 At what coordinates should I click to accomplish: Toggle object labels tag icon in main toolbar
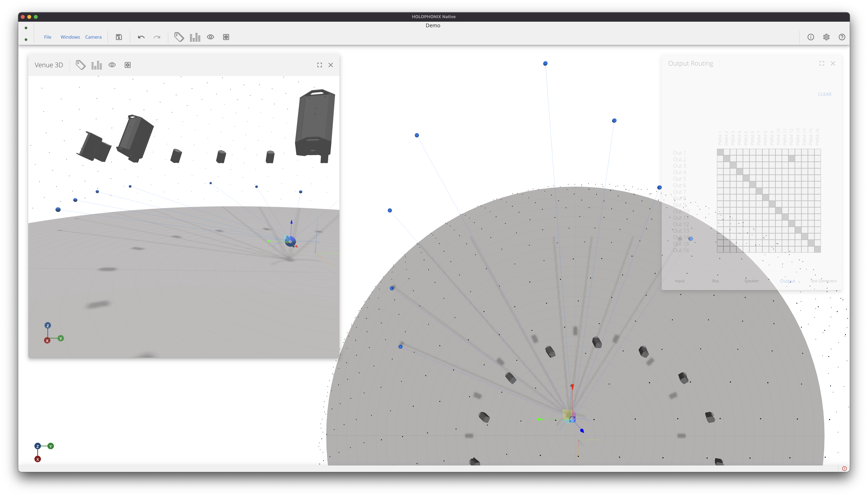click(179, 37)
